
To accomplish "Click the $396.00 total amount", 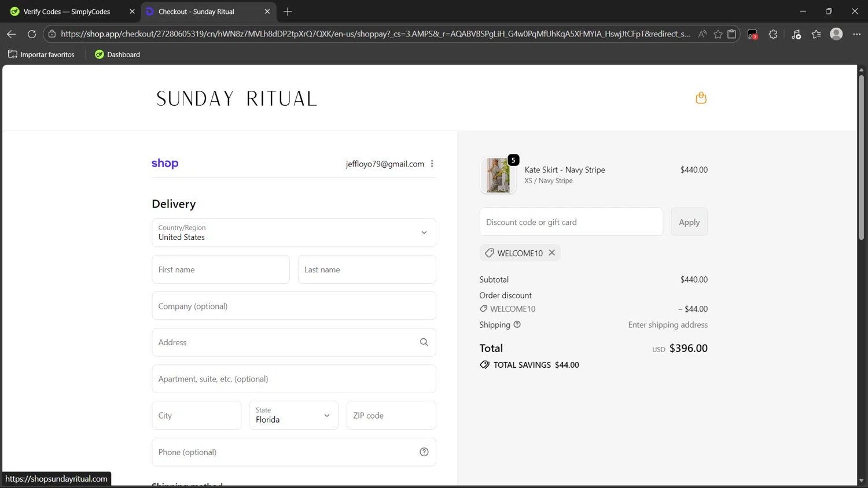I will [689, 348].
